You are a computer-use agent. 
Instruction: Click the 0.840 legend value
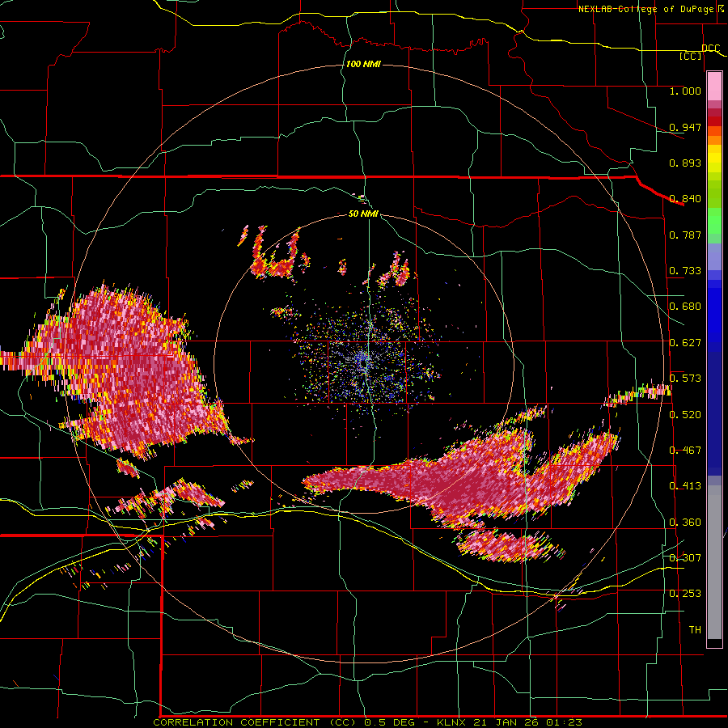(x=685, y=199)
